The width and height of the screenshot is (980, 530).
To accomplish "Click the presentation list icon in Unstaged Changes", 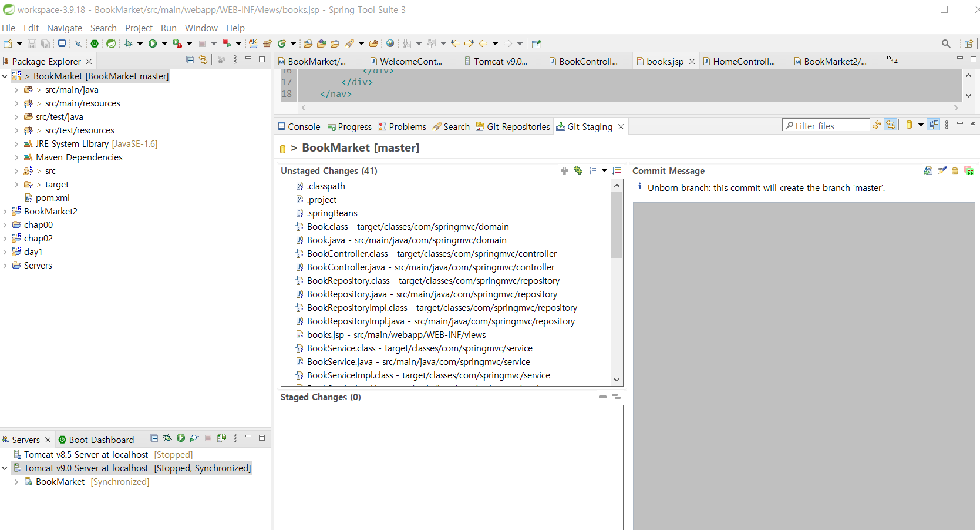I will point(593,171).
